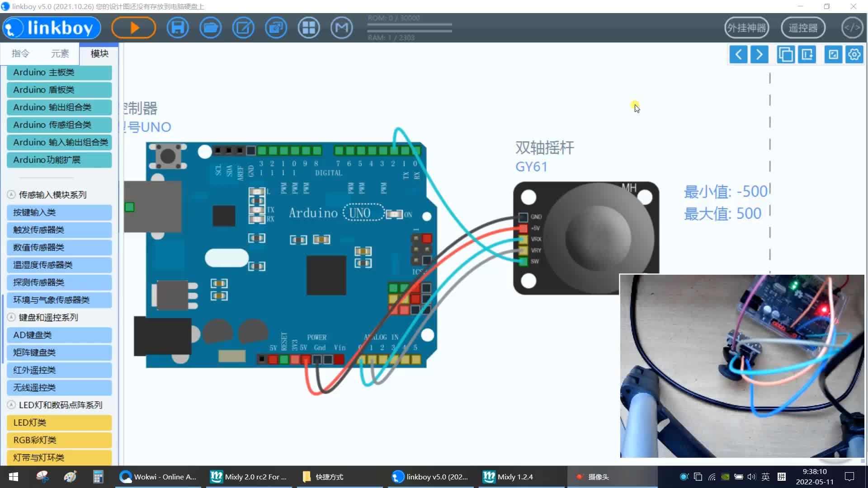Open Arduino 盾板类 category
Screen dimensions: 868x488
tap(59, 90)
